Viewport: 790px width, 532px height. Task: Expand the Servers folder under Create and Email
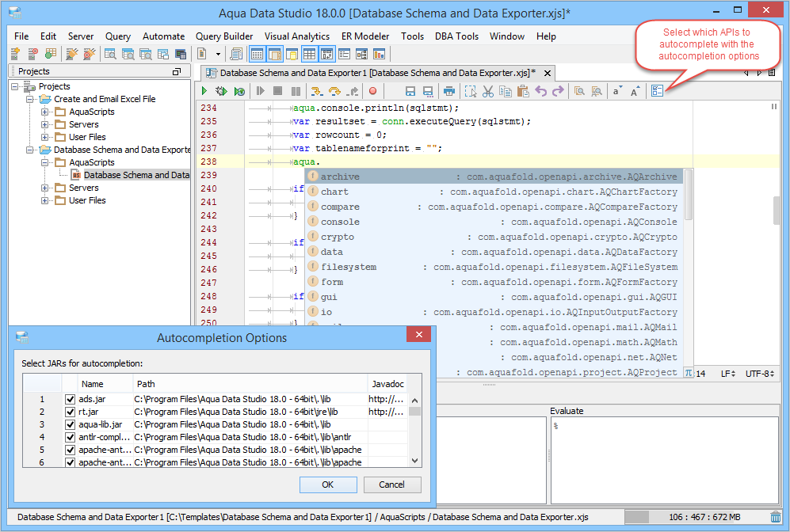[45, 124]
